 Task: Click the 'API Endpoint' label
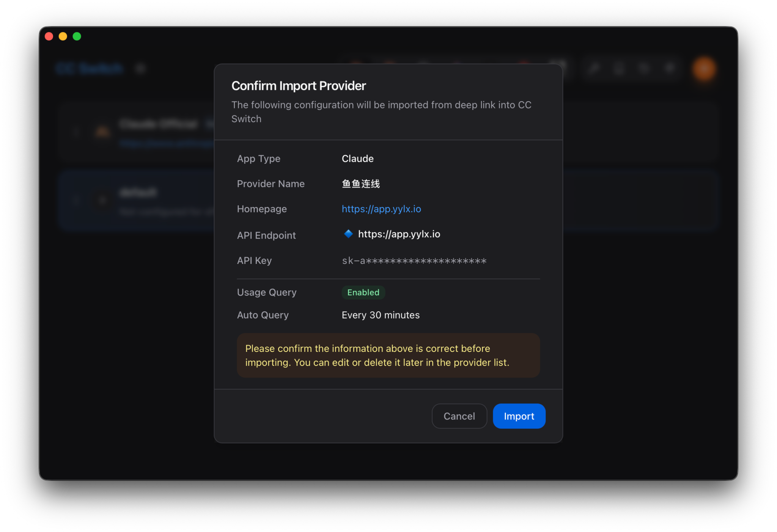click(x=266, y=235)
